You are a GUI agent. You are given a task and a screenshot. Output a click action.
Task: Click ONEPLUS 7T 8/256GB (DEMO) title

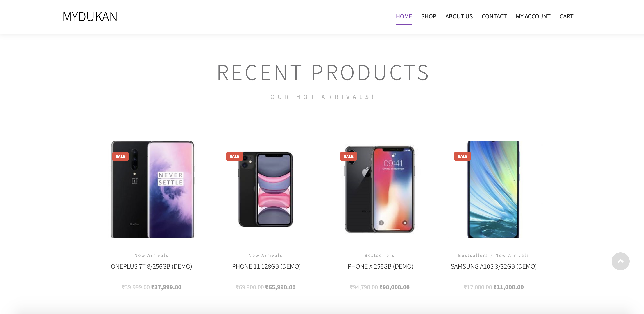coord(151,266)
